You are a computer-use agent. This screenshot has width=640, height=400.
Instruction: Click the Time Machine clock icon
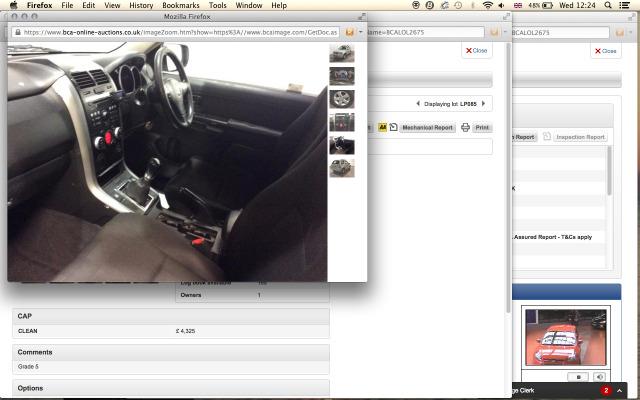(458, 5)
